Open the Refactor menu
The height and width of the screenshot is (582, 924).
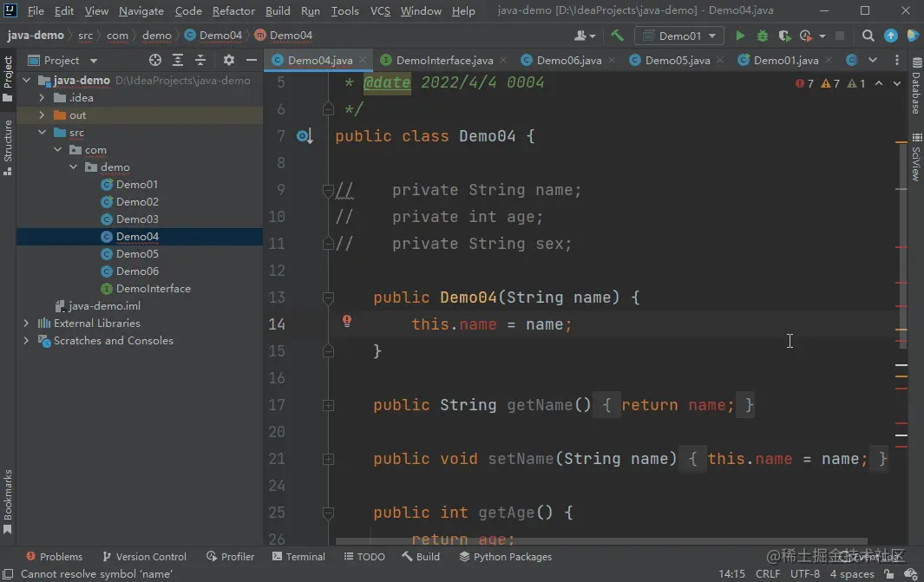[x=233, y=11]
